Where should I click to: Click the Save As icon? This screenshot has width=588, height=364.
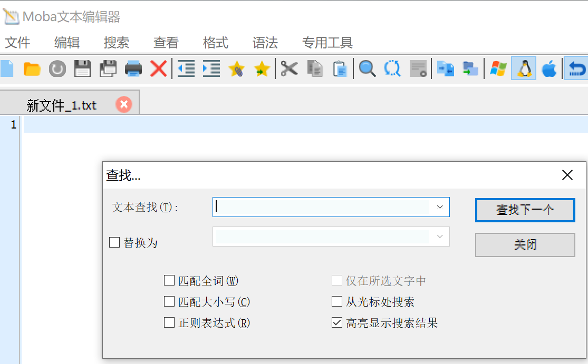pyautogui.click(x=108, y=69)
